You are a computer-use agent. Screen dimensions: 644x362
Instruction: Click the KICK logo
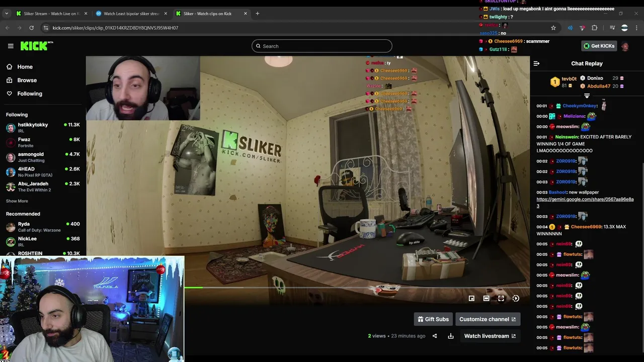(36, 46)
